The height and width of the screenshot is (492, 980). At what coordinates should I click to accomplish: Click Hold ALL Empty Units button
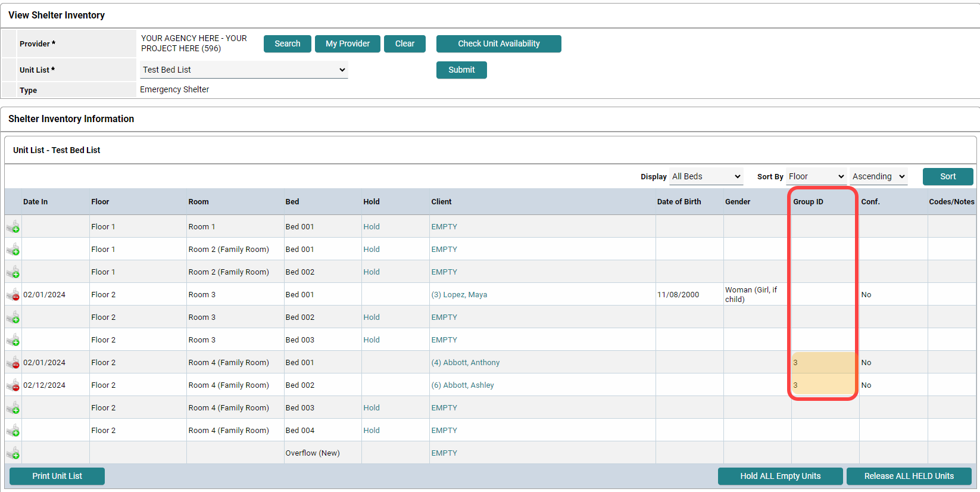point(781,476)
